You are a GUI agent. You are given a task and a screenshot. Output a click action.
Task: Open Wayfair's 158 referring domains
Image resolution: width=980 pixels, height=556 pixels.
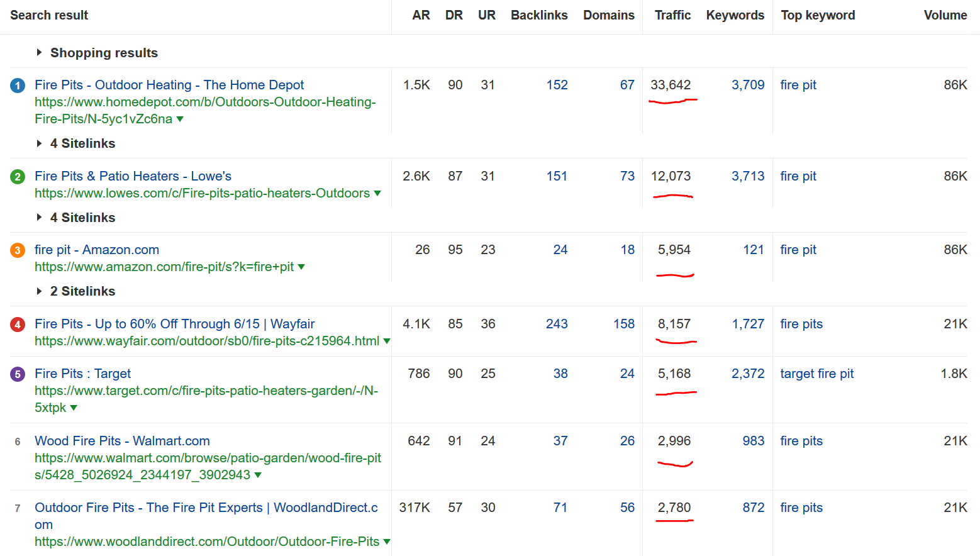click(624, 324)
